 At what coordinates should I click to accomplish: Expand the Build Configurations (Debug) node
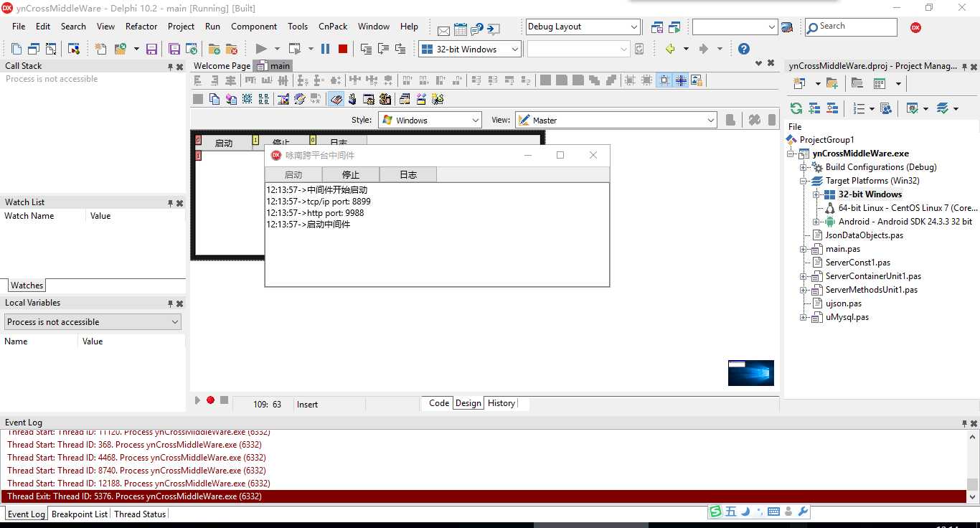tap(804, 167)
